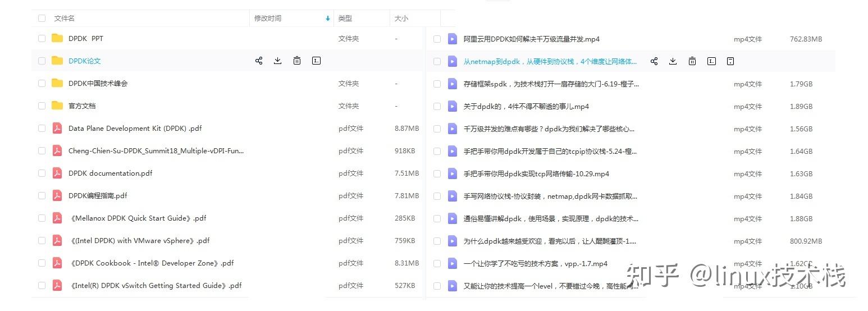
Task: Delete the DPDK论文 folder
Action: (297, 61)
